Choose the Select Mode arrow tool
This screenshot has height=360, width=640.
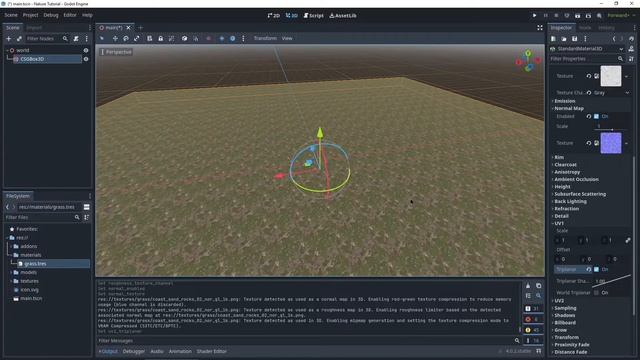point(102,38)
